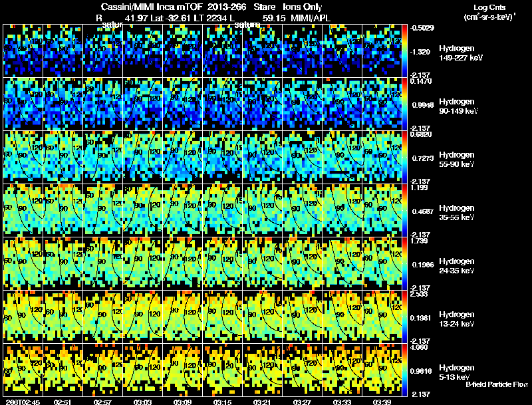Viewport: 532px width, 405px height.
Task: Click the "03:39" time axis label
Action: coord(382,402)
